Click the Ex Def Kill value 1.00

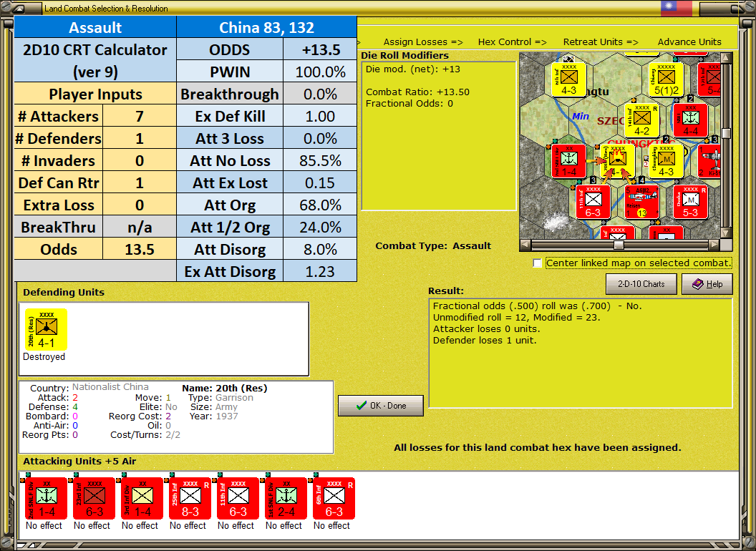click(320, 116)
